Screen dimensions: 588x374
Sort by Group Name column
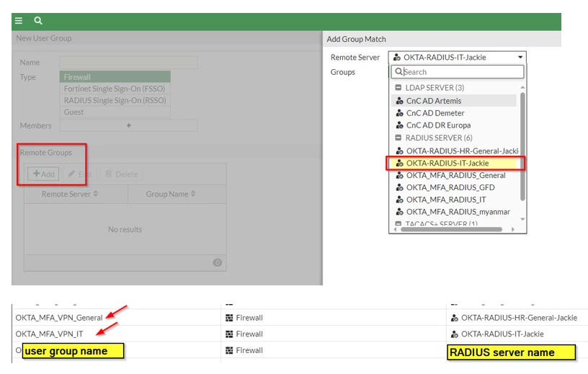point(171,194)
